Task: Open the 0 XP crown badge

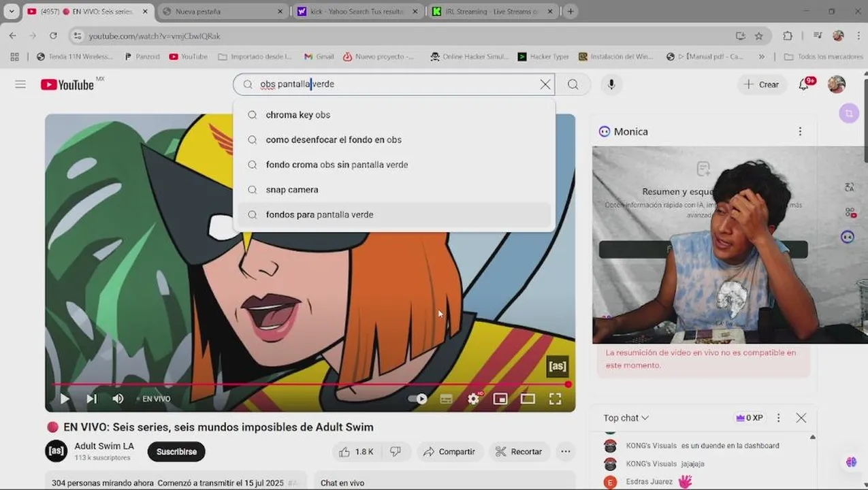Action: coord(749,418)
